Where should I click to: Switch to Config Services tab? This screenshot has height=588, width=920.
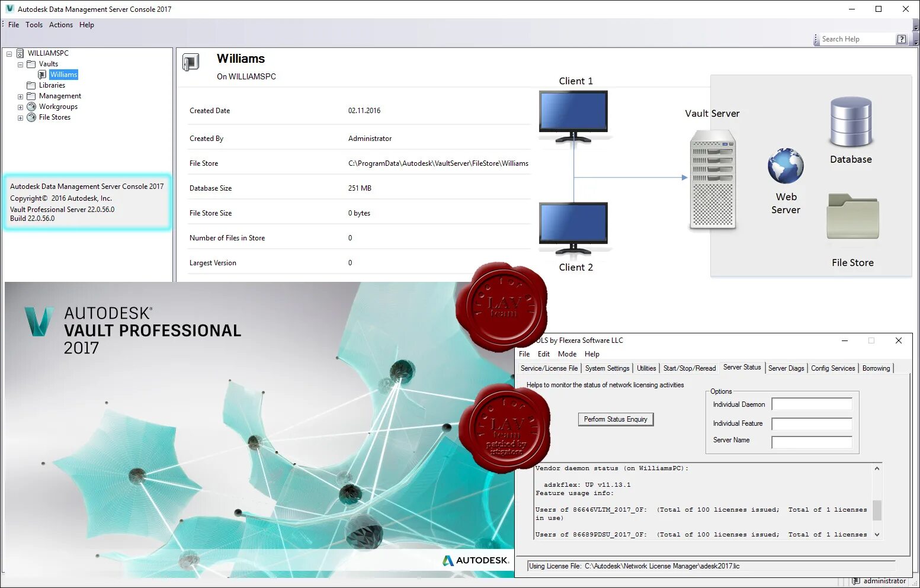point(833,368)
